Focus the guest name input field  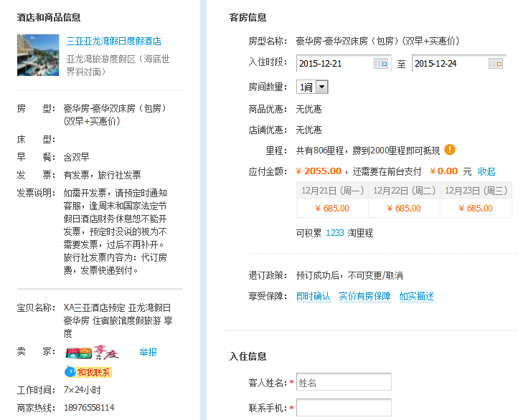coord(344,383)
